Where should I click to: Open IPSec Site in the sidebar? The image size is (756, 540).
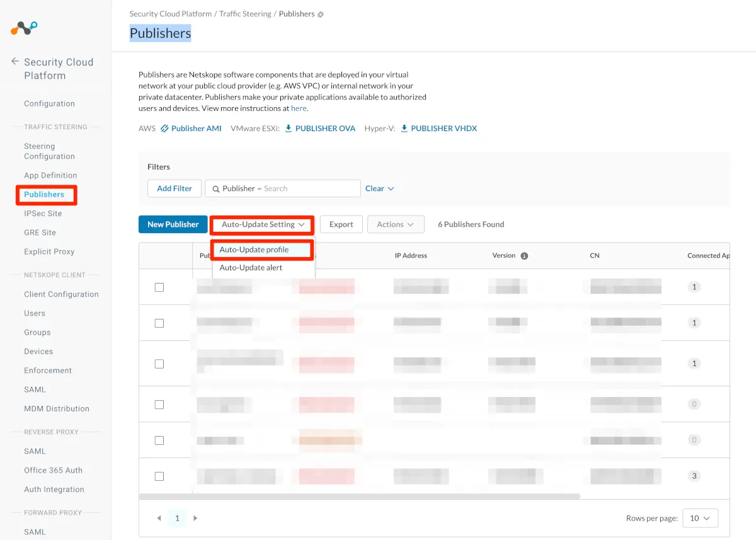(43, 214)
